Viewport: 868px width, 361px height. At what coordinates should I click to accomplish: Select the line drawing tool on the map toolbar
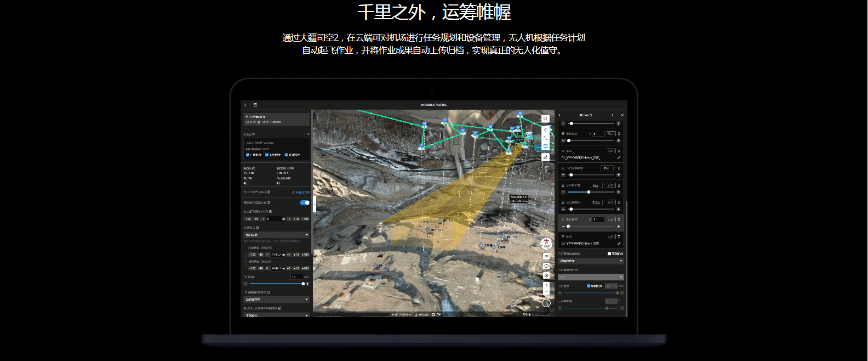click(545, 138)
